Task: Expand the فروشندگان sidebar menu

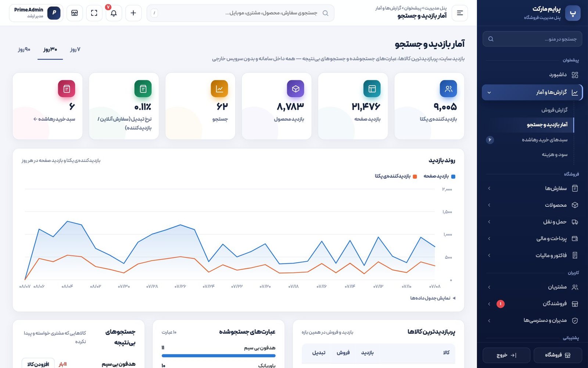Action: 532,304
